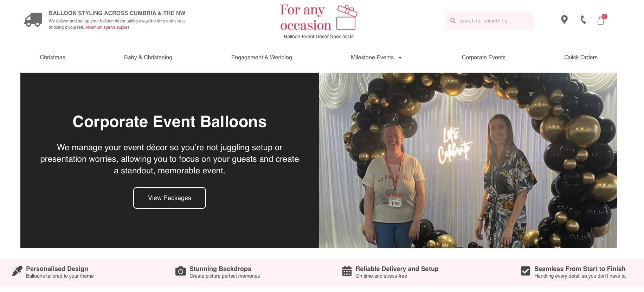Click the camera icon beside Stunning Backdrops
Image resolution: width=644 pixels, height=292 pixels.
coord(181,271)
